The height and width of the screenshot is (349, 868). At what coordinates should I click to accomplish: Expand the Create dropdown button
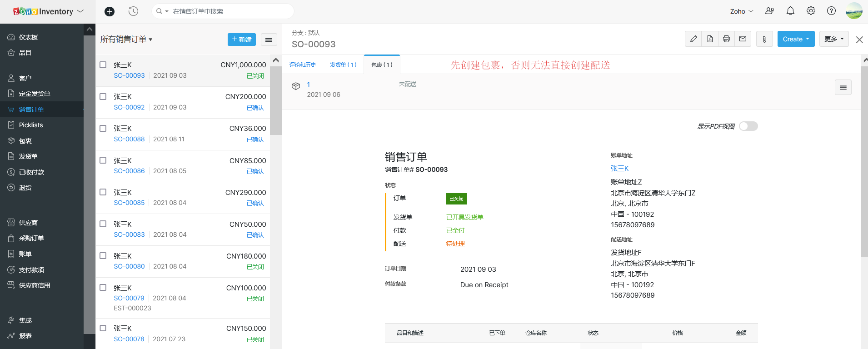[x=796, y=39]
